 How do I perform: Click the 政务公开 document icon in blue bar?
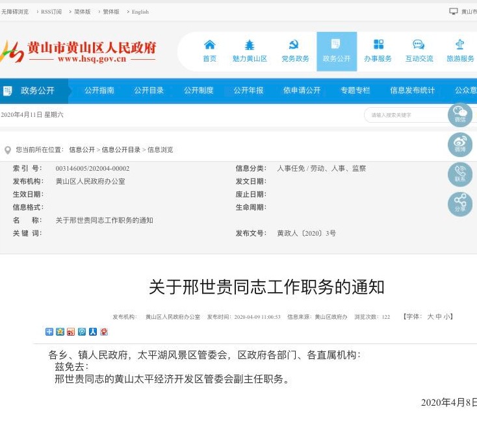tap(8, 90)
